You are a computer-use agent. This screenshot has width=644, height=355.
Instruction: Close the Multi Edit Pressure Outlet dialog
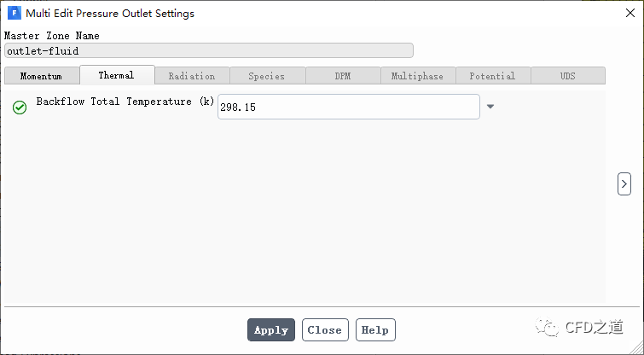(x=629, y=14)
